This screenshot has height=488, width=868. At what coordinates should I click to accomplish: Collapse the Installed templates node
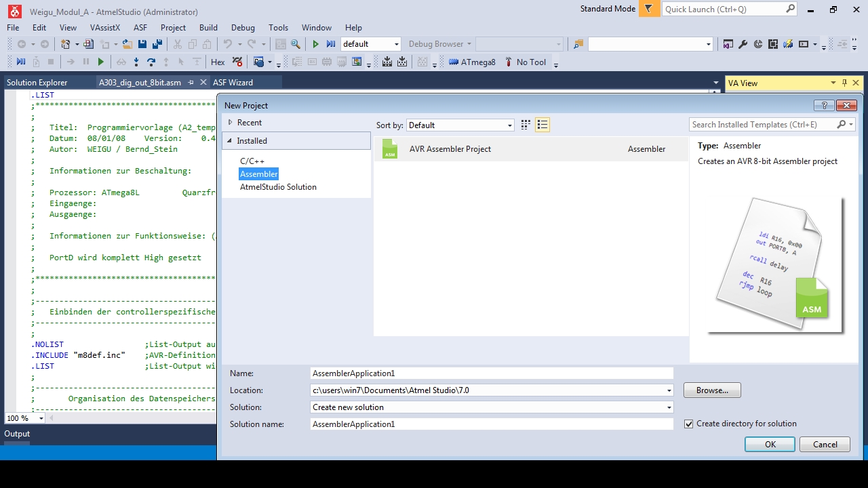click(x=229, y=141)
